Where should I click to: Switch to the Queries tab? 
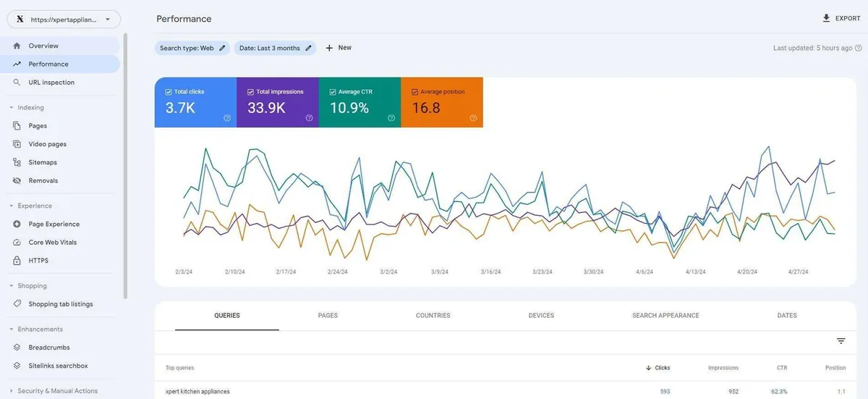227,316
